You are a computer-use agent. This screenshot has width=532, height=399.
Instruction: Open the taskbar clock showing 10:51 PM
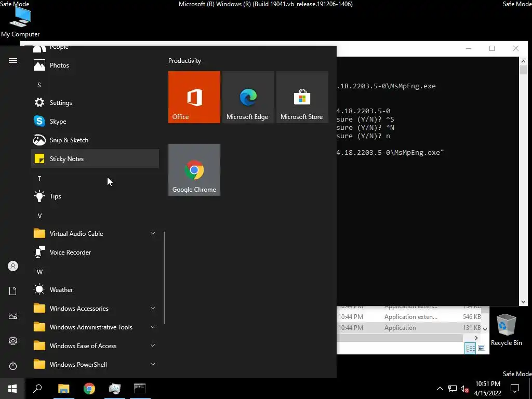487,389
